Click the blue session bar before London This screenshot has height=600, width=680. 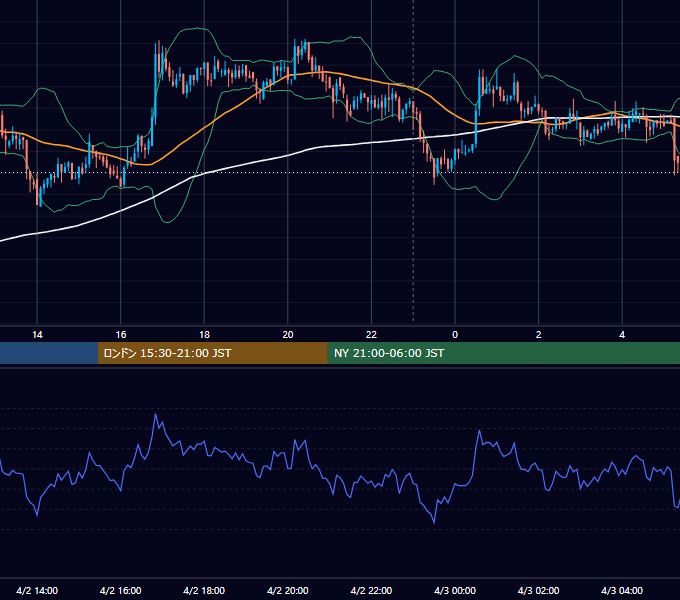pyautogui.click(x=49, y=353)
